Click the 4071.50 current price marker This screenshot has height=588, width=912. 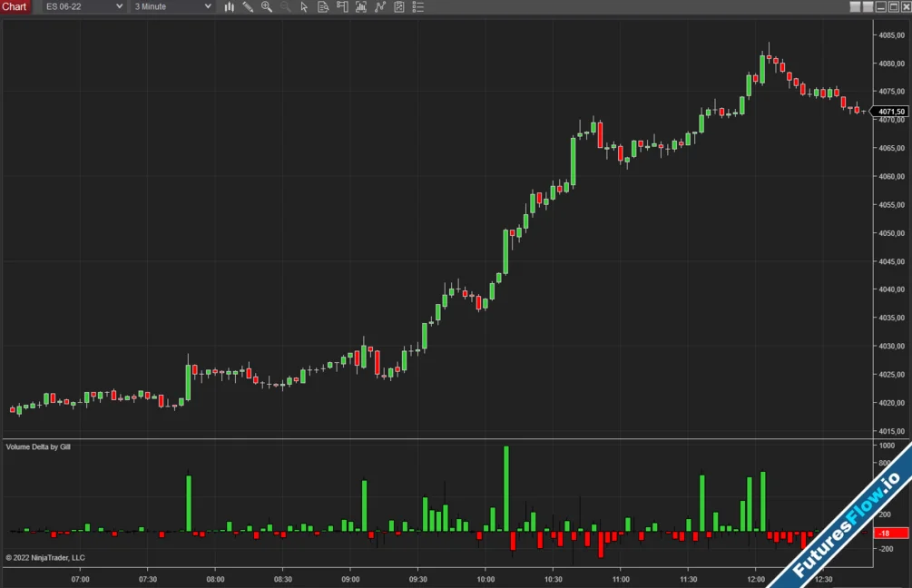(890, 112)
